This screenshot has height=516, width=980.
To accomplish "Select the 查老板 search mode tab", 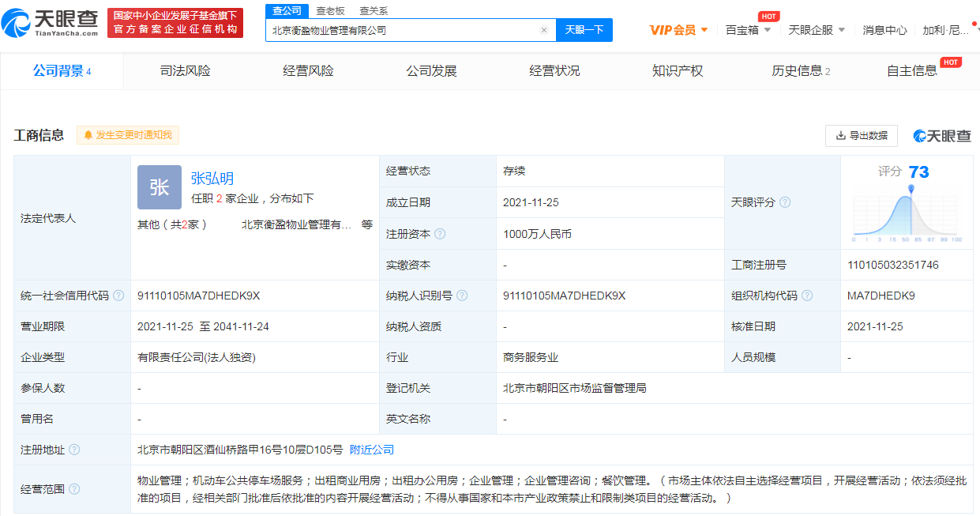I will click(x=330, y=11).
